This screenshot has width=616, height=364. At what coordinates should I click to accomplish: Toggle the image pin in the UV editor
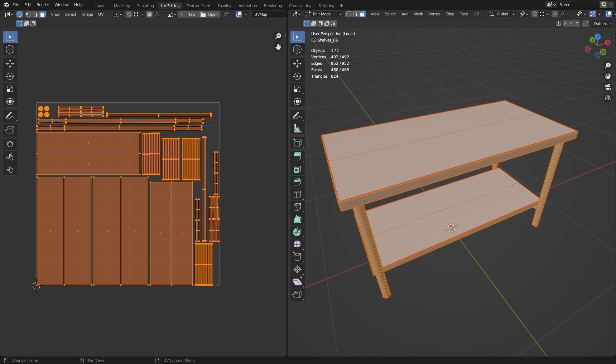(226, 14)
